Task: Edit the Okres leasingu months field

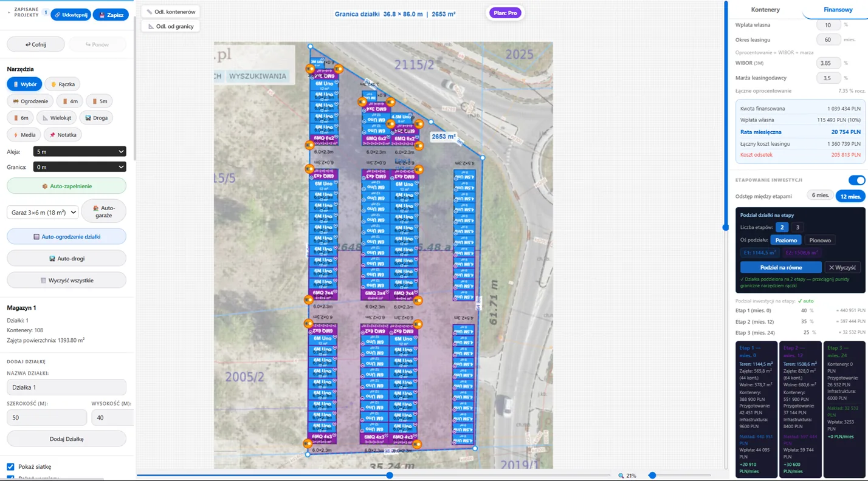Action: click(828, 39)
